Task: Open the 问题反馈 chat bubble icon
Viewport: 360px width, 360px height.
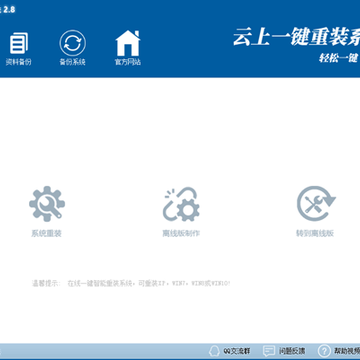Action: pos(268,351)
